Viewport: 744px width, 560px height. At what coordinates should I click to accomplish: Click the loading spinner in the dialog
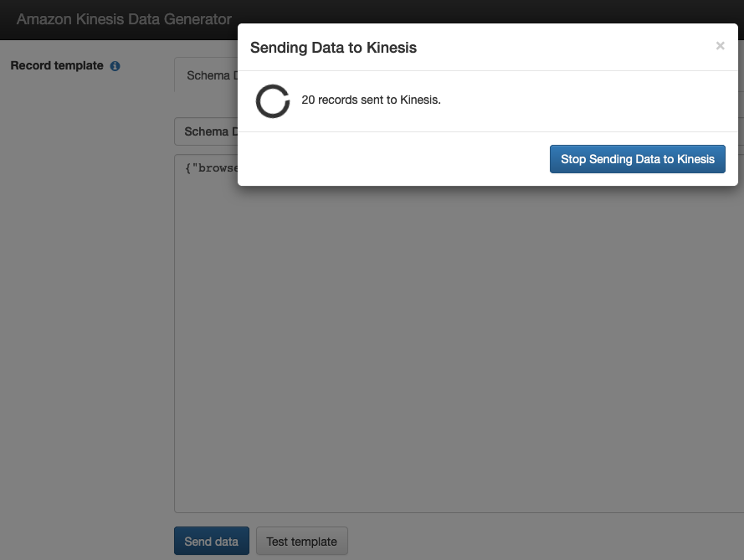pyautogui.click(x=272, y=101)
